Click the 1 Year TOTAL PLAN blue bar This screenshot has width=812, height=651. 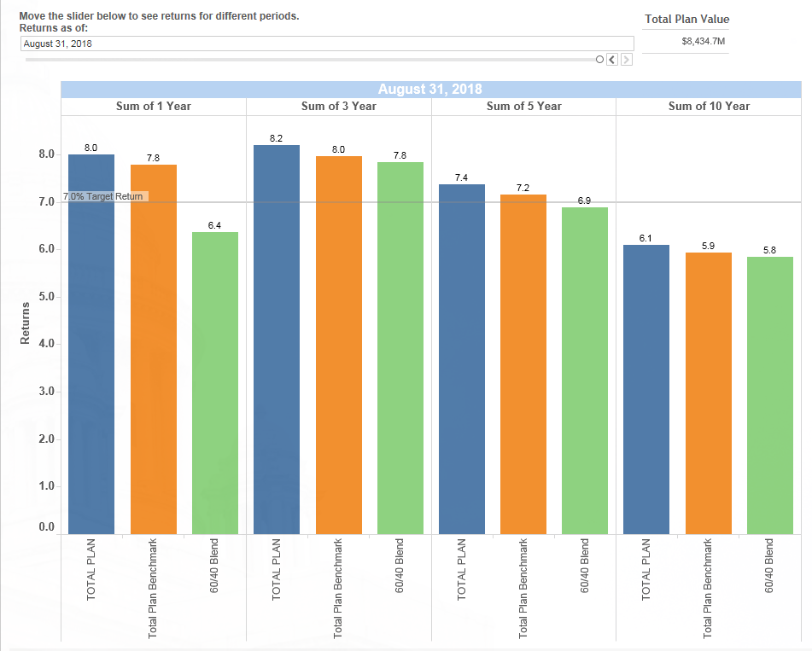91,344
